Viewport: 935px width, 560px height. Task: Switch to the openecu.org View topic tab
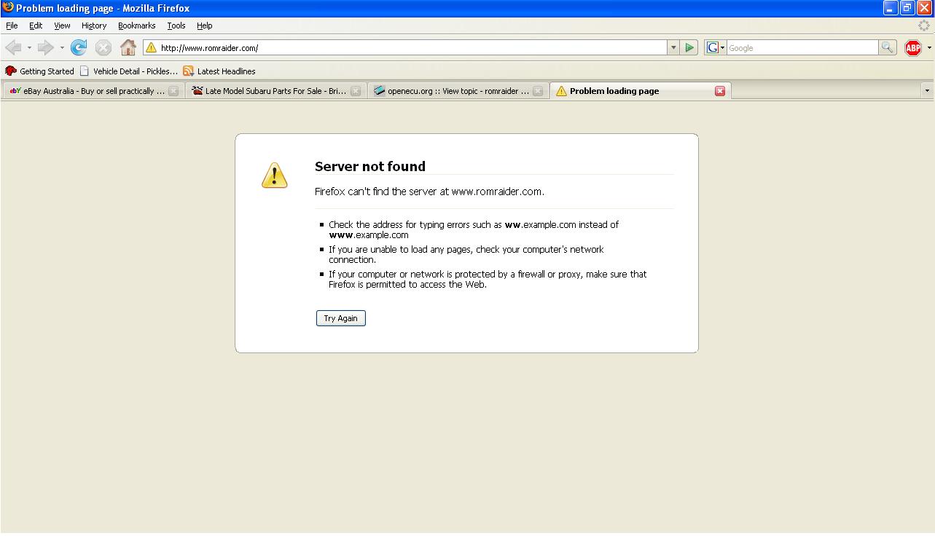(x=458, y=91)
